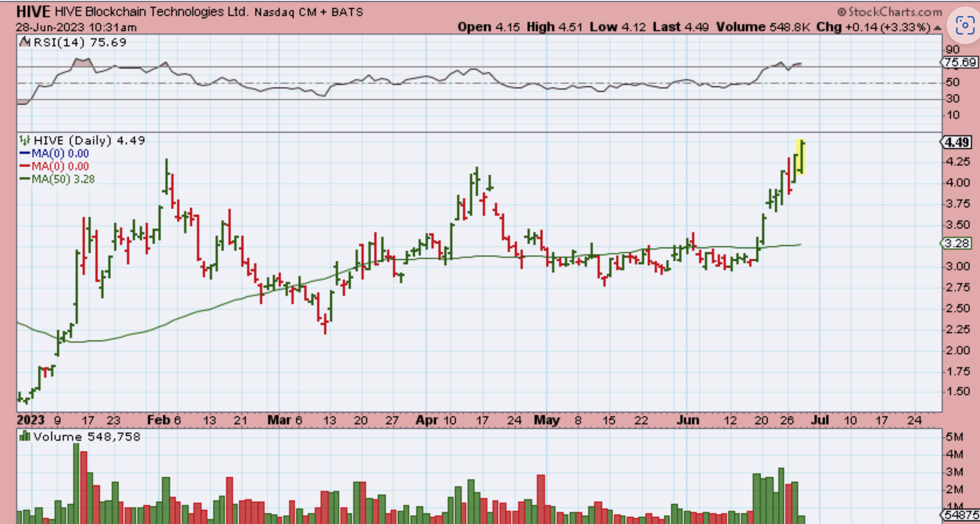This screenshot has height=524, width=980.
Task: Click the up-arrow triangle beside the Chg value
Action: pos(937,28)
